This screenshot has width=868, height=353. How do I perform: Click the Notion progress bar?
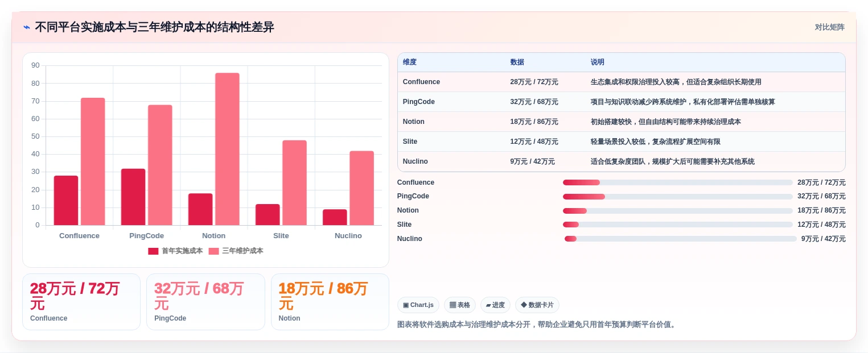[677, 210]
